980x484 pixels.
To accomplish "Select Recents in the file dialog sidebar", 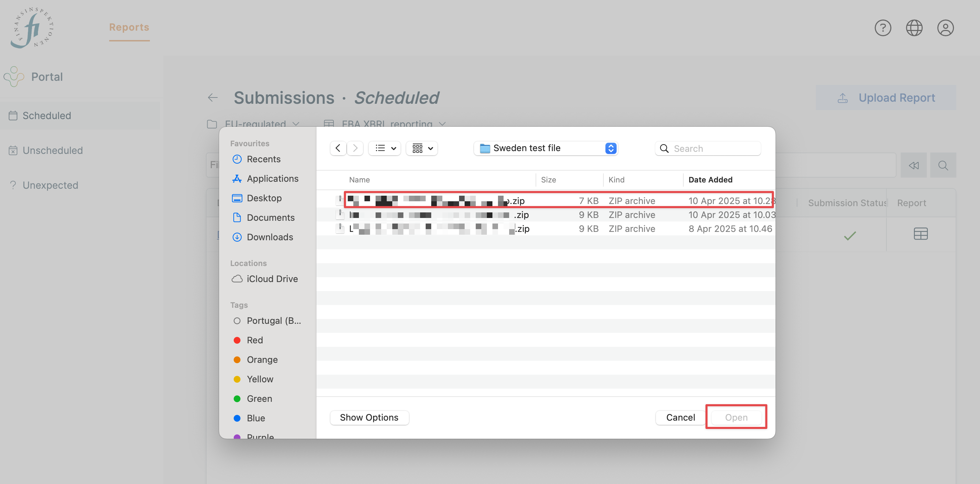I will tap(264, 159).
